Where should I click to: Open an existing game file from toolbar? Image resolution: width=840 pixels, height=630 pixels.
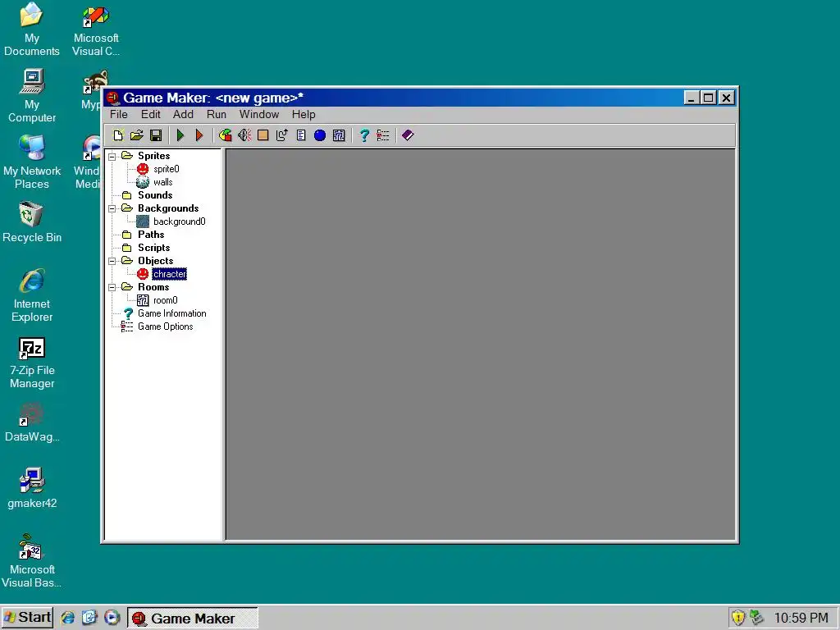(137, 135)
